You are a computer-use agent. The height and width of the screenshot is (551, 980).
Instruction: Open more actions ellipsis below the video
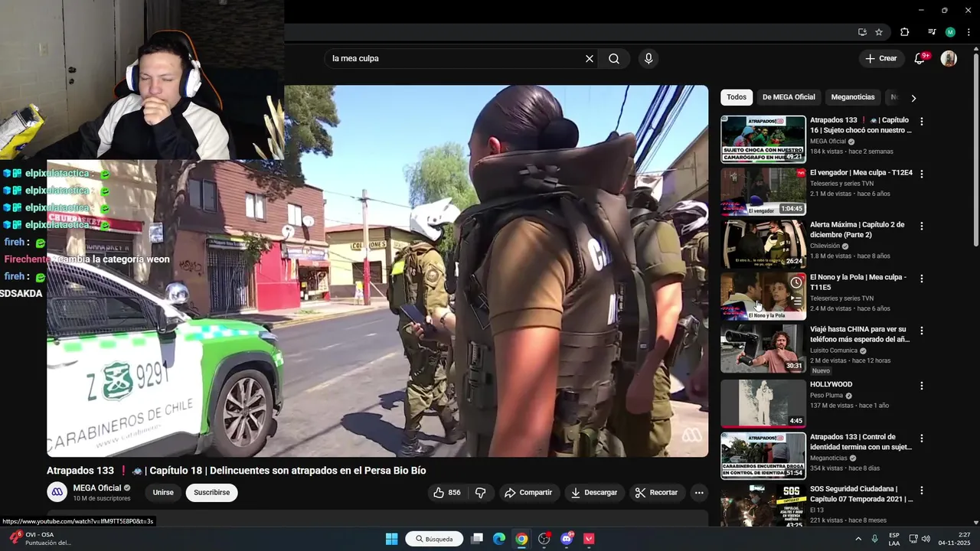coord(699,493)
